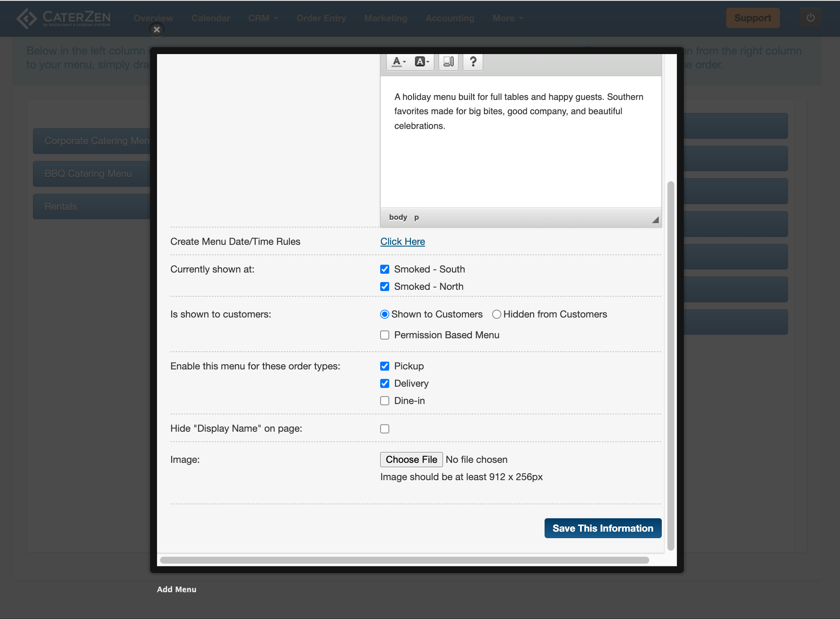Click the dialog's horizontal scrollbar
Viewport: 840px width, 619px height.
(x=404, y=560)
